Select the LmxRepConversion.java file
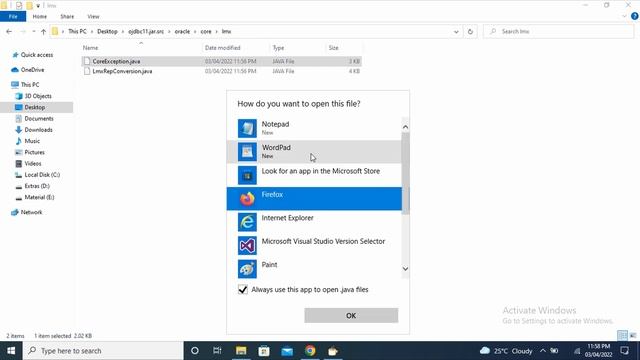The width and height of the screenshot is (640, 360). coord(222,71)
